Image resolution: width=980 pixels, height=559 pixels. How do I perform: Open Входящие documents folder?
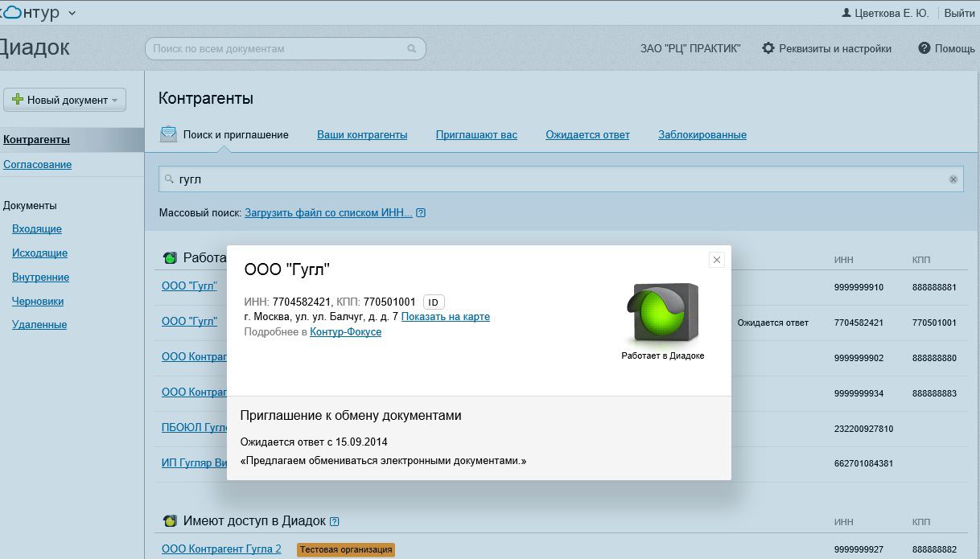coord(37,229)
